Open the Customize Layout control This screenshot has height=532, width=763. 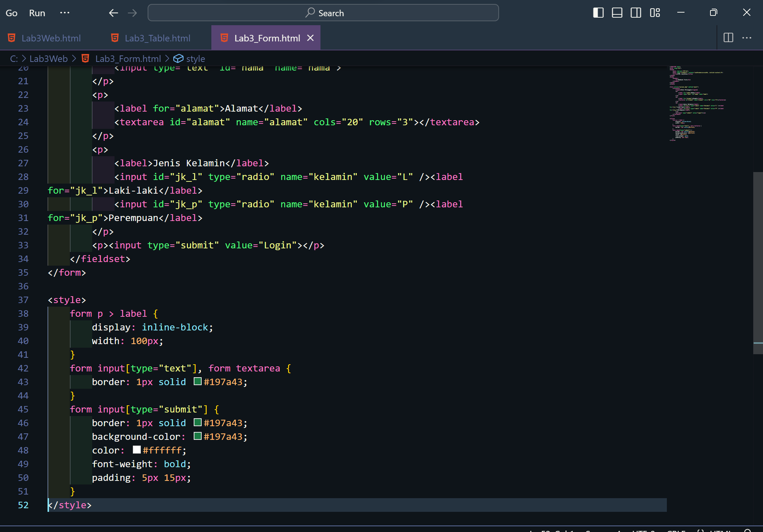pos(655,13)
